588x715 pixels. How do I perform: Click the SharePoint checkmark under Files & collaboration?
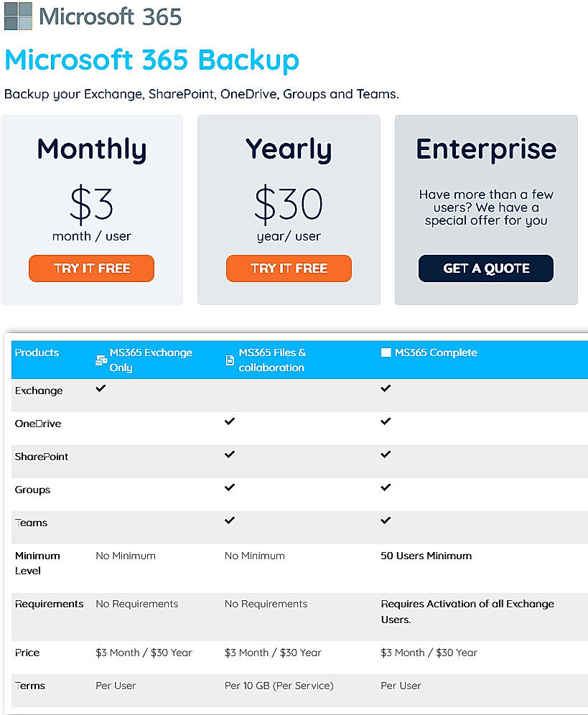tap(230, 454)
